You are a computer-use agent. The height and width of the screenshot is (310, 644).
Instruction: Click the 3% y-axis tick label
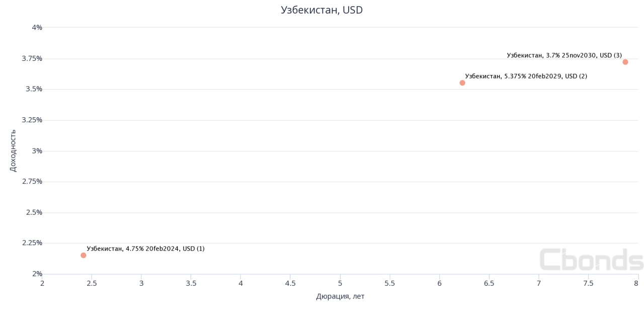click(x=37, y=150)
